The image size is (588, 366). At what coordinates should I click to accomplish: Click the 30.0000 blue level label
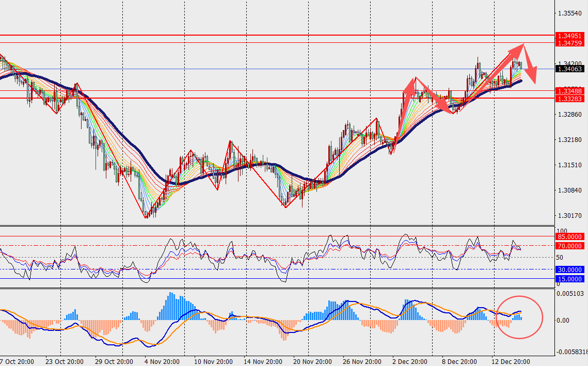[x=570, y=269]
